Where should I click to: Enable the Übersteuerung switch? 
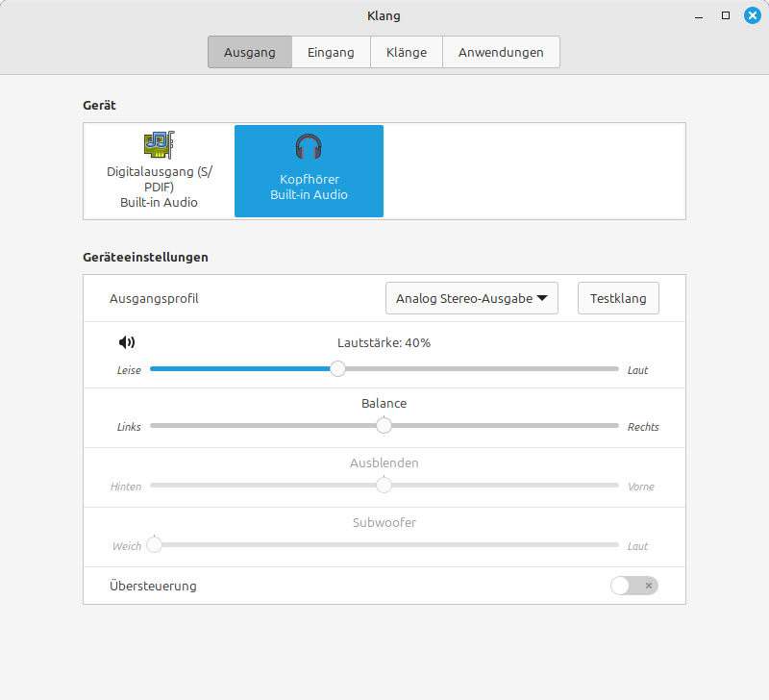click(x=634, y=586)
